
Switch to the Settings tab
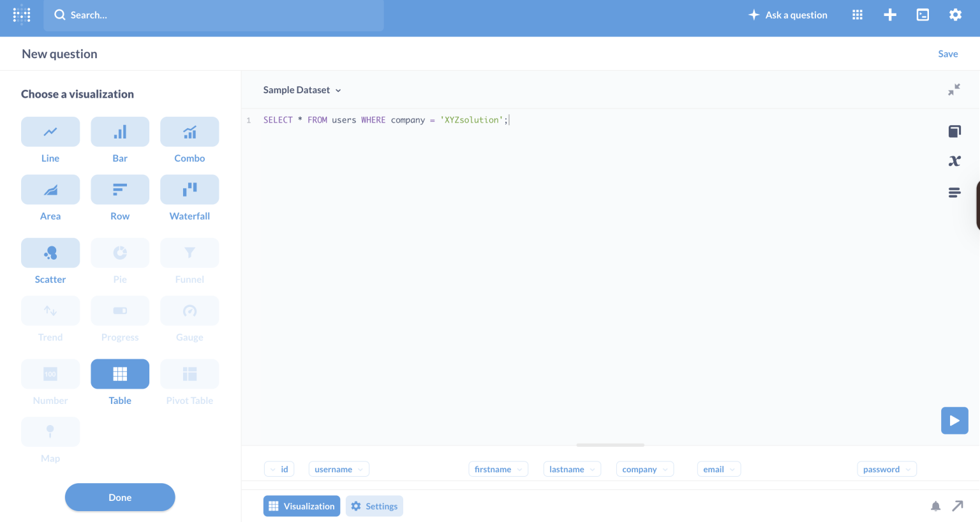pyautogui.click(x=375, y=506)
